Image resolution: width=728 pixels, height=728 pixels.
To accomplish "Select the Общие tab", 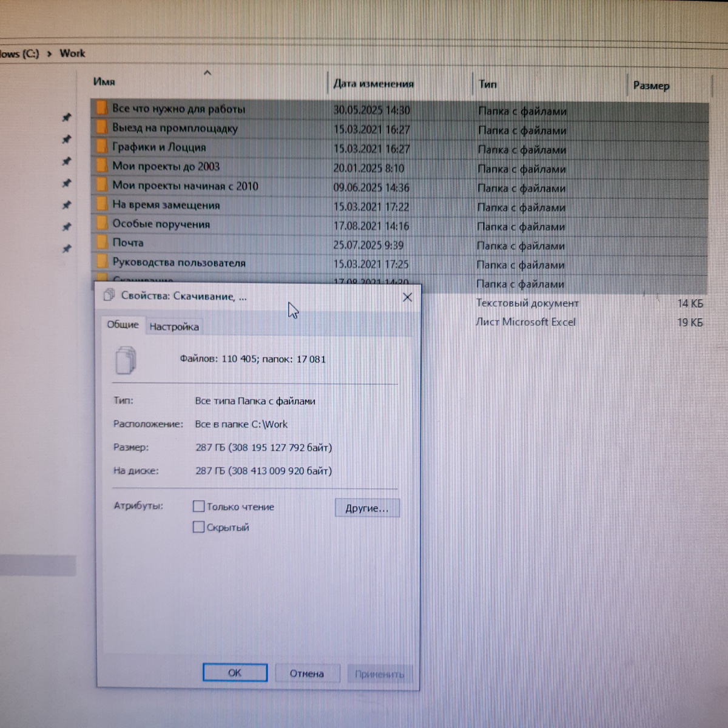I will [123, 325].
